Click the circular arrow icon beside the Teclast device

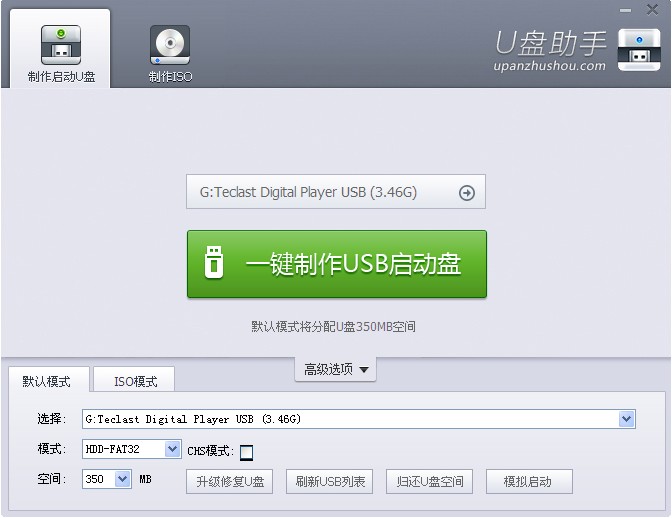466,193
